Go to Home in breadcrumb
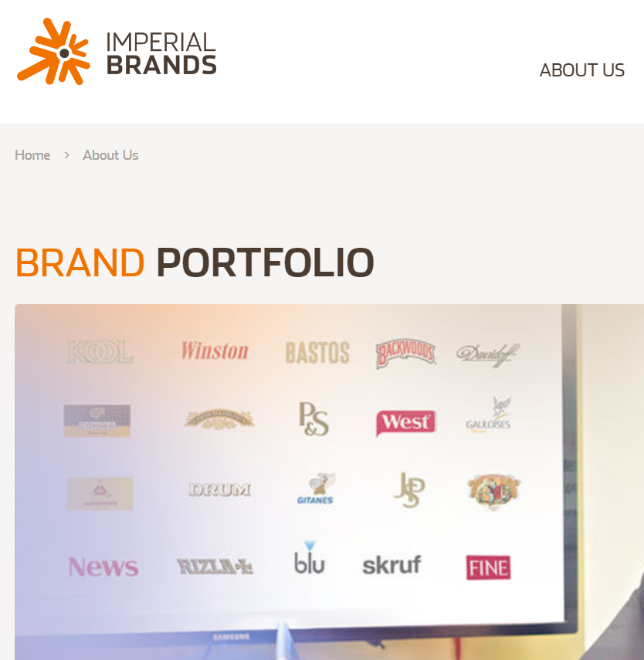The width and height of the screenshot is (644, 660). [x=32, y=155]
